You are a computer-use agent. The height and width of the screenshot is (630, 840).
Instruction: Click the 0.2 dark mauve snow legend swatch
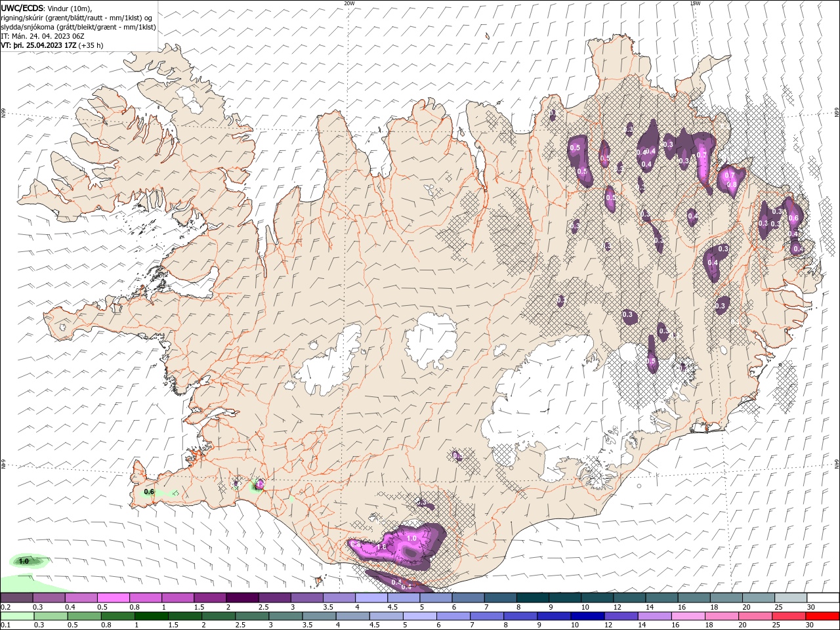pyautogui.click(x=16, y=598)
